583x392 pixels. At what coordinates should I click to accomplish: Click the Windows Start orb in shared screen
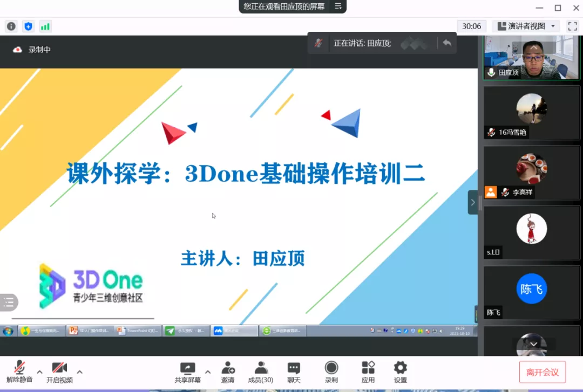[x=8, y=331]
